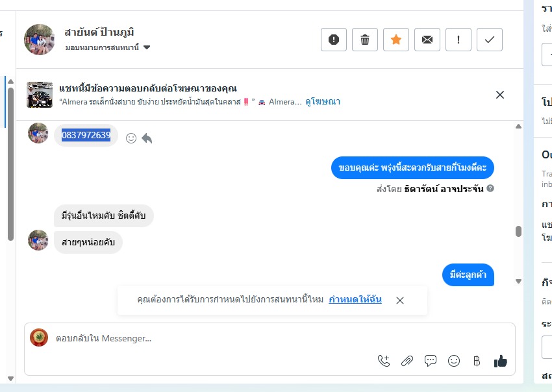552x392 pixels.
Task: Open the ดูโฆษณา ad link
Action: [323, 102]
